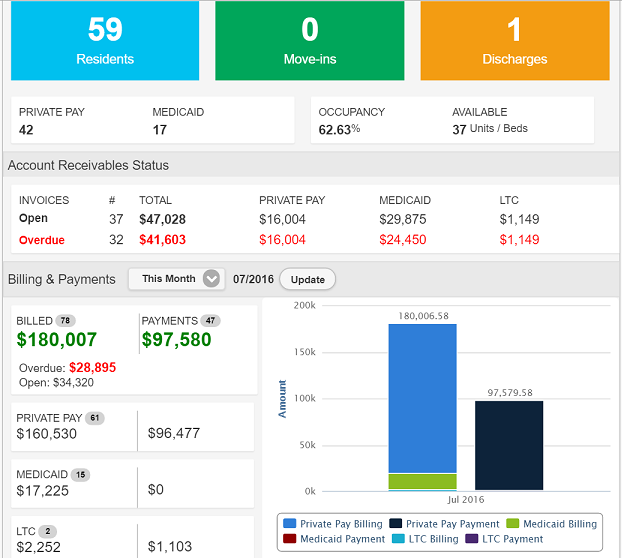Click the Overdue invoices row label
The image size is (622, 558).
click(x=39, y=240)
